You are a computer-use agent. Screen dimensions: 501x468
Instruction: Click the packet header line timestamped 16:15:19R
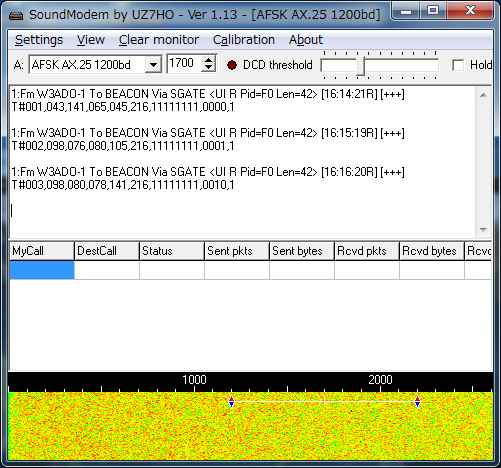point(208,133)
